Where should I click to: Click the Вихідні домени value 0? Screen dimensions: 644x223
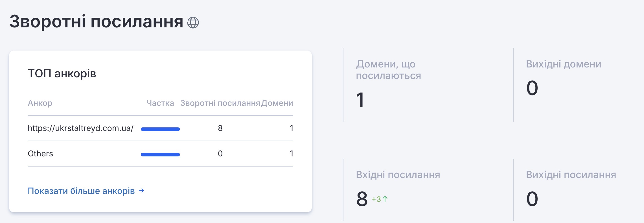[532, 88]
